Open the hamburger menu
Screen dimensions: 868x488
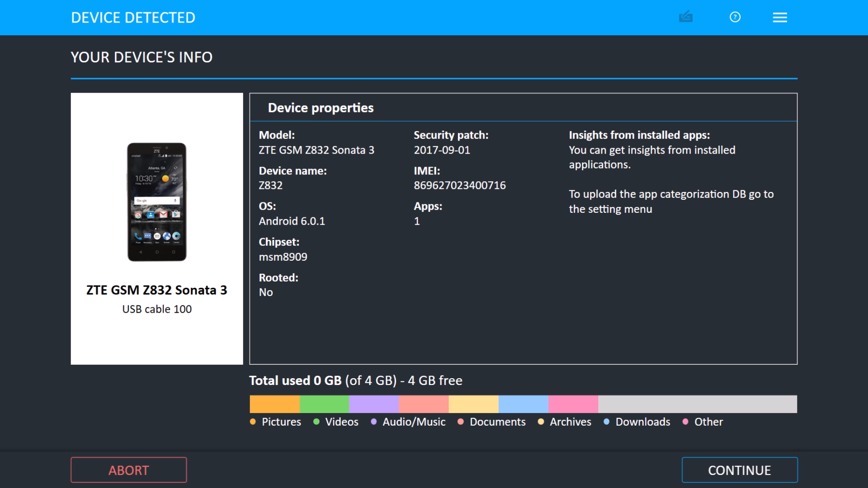pos(780,17)
